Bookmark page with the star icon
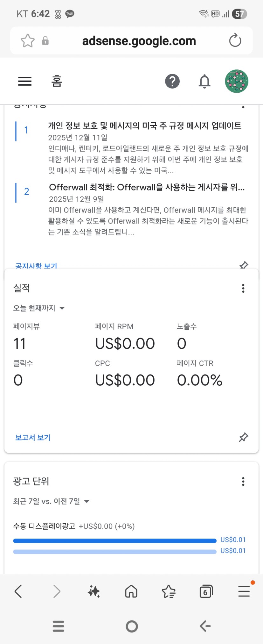The width and height of the screenshot is (263, 644). click(28, 41)
